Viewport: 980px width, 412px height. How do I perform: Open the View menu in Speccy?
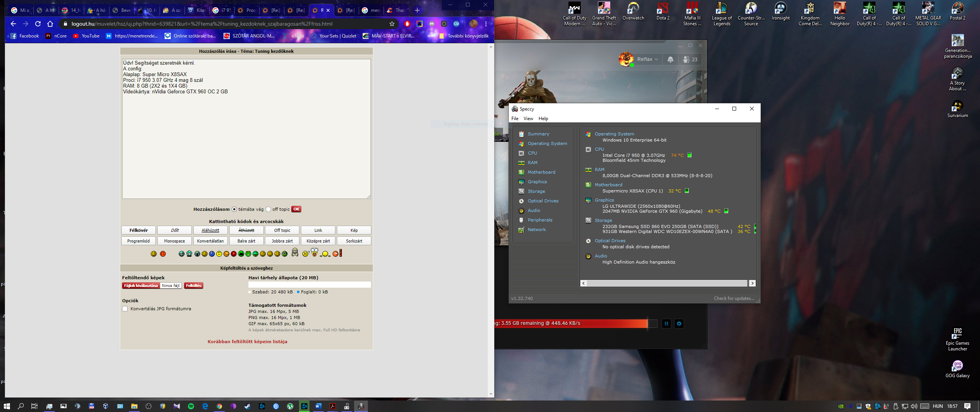pyautogui.click(x=528, y=119)
